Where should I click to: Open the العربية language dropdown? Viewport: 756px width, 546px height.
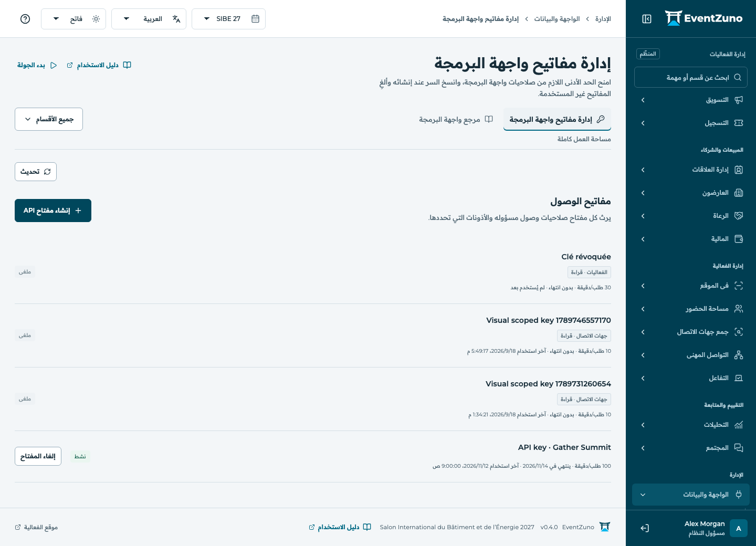pos(149,19)
